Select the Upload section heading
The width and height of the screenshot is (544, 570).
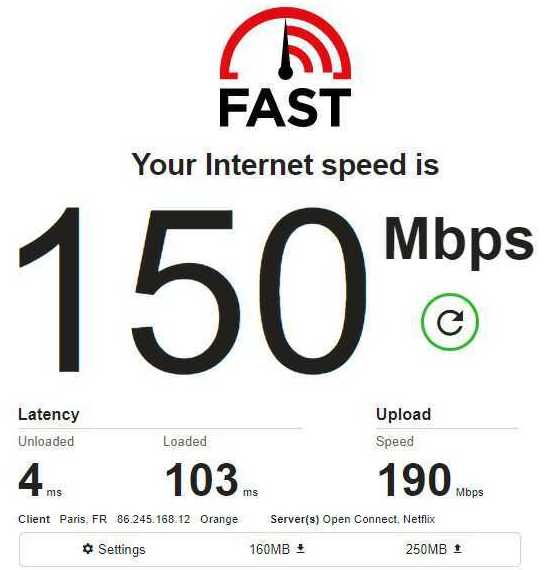[x=404, y=414]
